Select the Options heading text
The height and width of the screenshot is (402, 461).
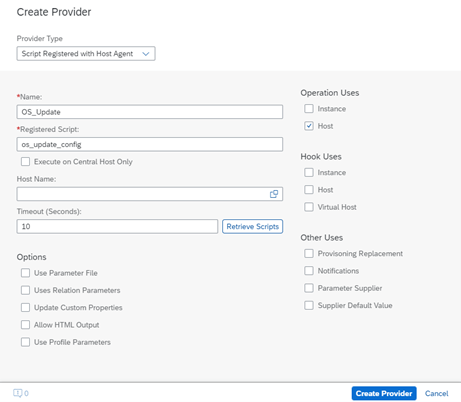pos(31,257)
